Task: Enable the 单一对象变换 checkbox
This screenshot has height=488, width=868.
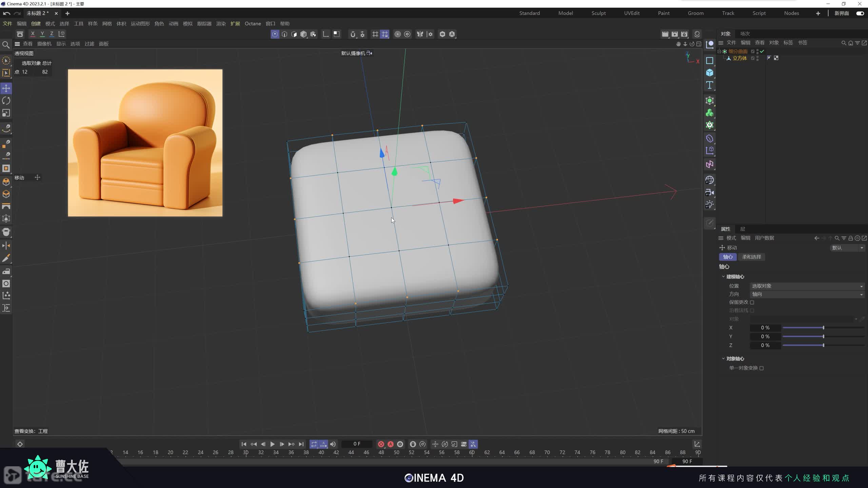Action: (762, 368)
